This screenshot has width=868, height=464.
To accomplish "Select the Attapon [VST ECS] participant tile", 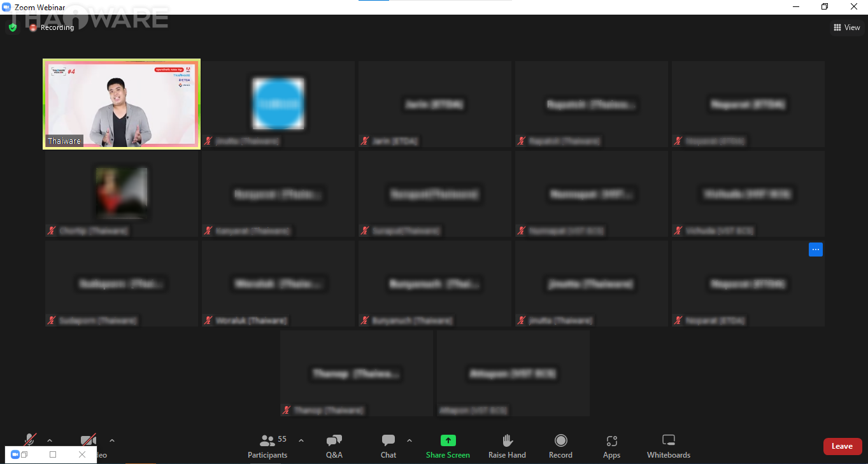I will pos(513,374).
